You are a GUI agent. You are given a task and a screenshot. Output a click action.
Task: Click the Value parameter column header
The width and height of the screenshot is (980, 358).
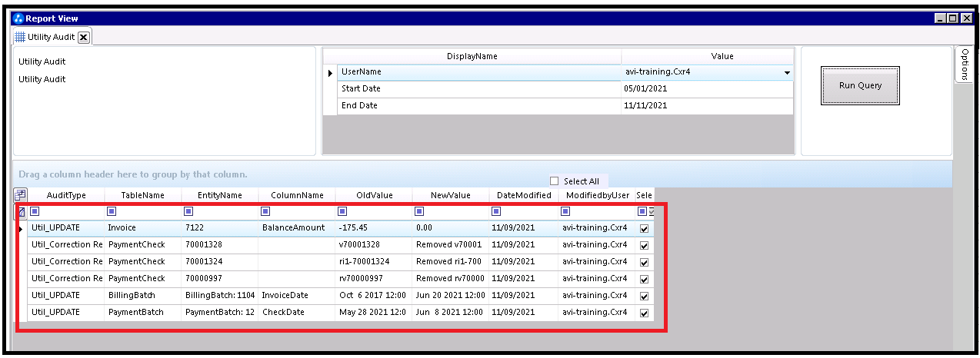coord(708,56)
